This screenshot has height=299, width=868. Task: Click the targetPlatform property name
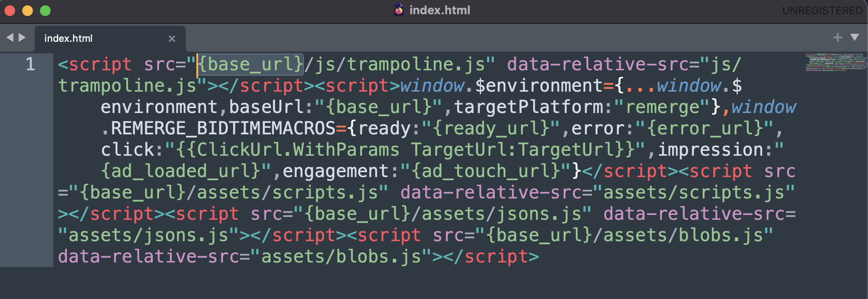pyautogui.click(x=529, y=107)
